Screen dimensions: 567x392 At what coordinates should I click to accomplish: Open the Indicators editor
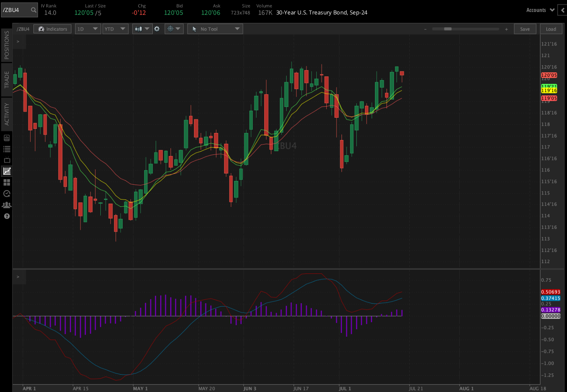tap(52, 29)
